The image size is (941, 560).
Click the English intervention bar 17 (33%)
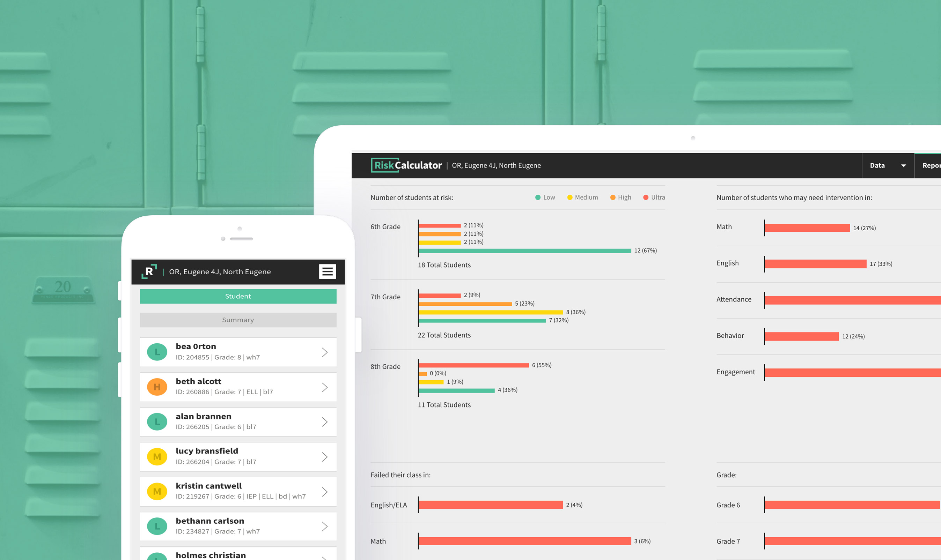click(x=816, y=264)
